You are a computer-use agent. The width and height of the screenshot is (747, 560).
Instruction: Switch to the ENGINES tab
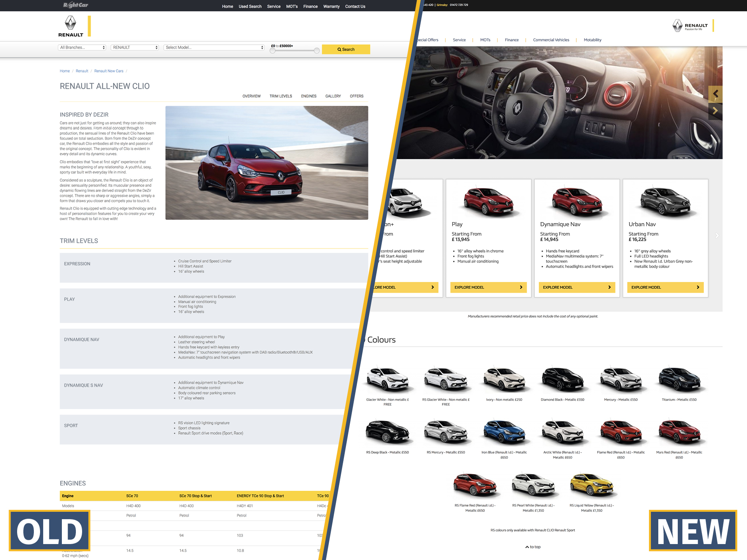point(309,96)
